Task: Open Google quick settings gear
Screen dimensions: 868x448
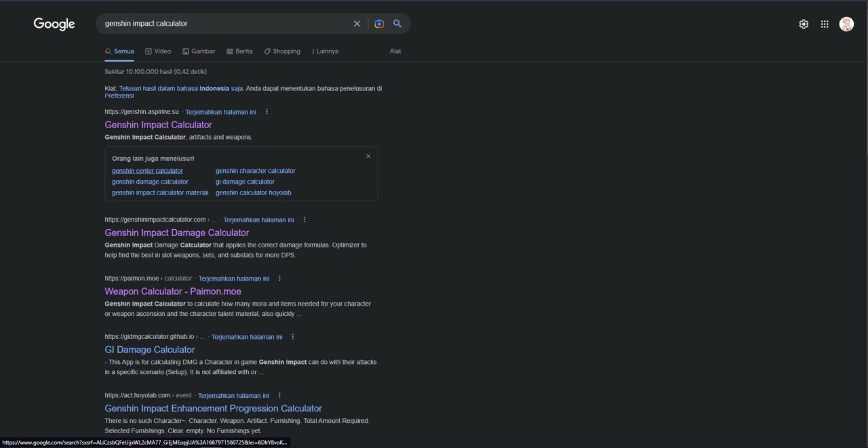Action: click(x=804, y=23)
